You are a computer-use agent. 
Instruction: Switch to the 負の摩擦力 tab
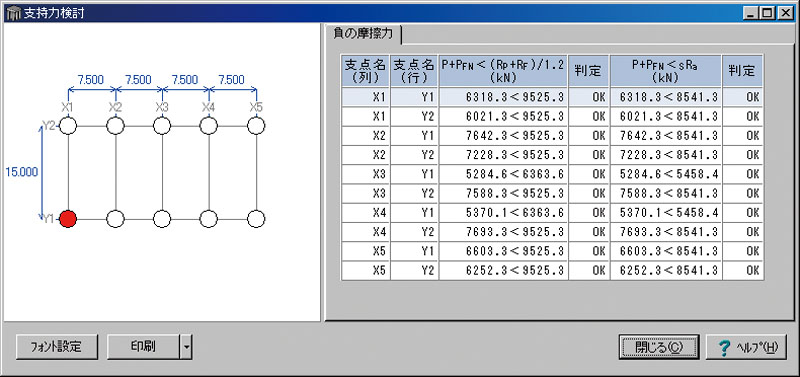click(363, 34)
